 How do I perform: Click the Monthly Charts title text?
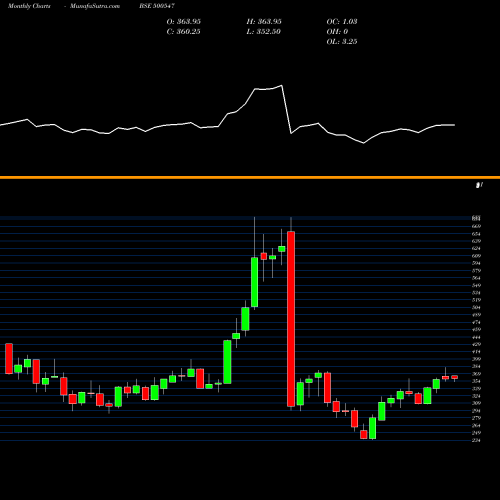tap(29, 6)
